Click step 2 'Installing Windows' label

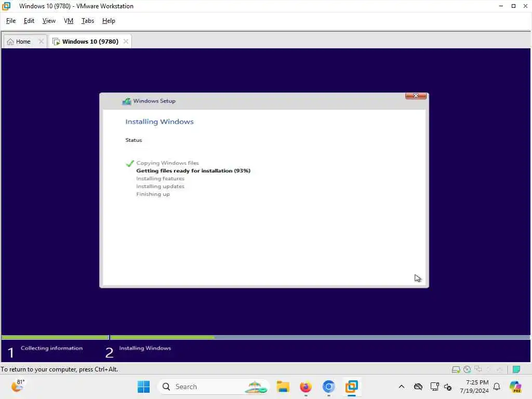coord(145,348)
